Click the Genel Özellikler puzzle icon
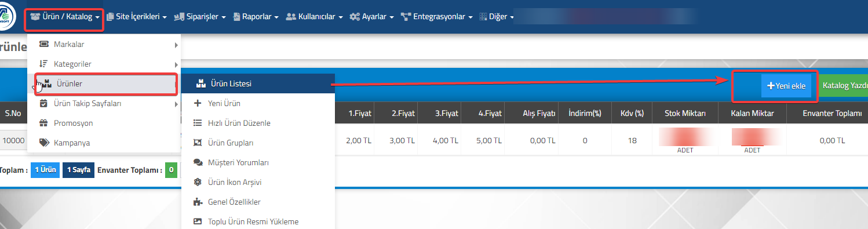Image resolution: width=868 pixels, height=229 pixels. 198,202
